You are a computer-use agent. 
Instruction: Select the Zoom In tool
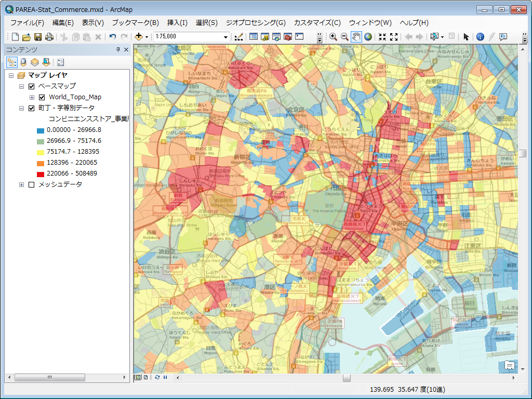tap(333, 37)
